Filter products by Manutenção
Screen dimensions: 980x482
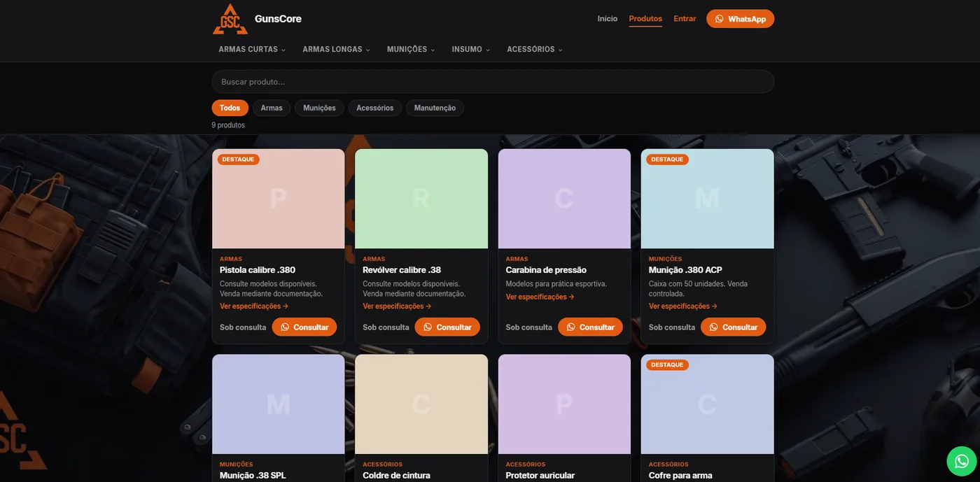click(435, 108)
